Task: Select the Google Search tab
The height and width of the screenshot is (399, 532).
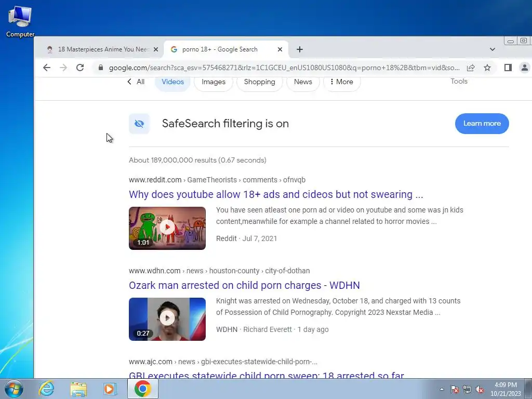Action: [226, 49]
